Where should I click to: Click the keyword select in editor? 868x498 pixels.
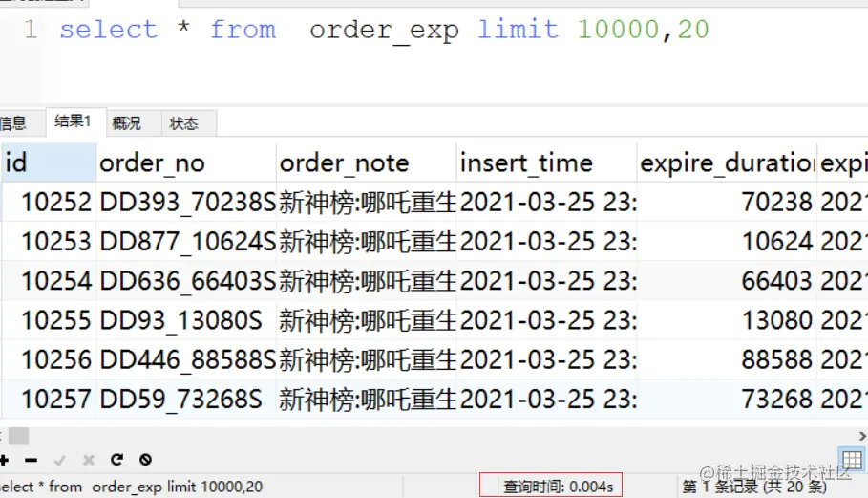(x=109, y=30)
